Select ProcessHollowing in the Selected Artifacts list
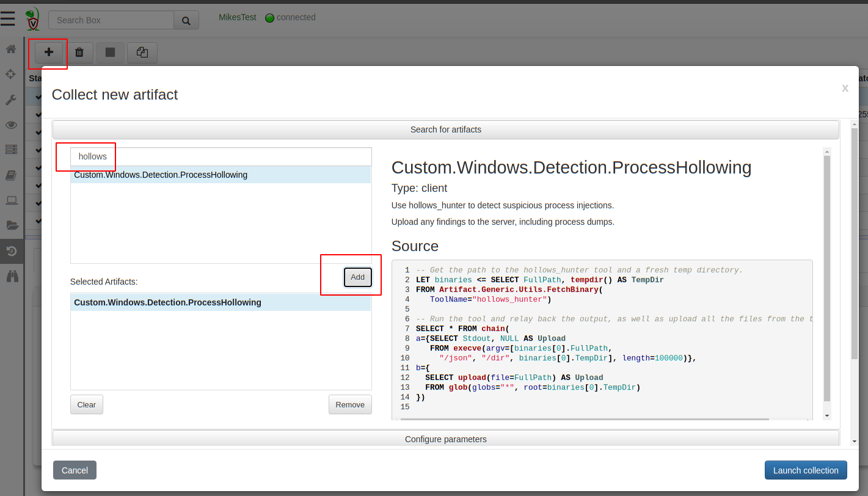 (167, 302)
